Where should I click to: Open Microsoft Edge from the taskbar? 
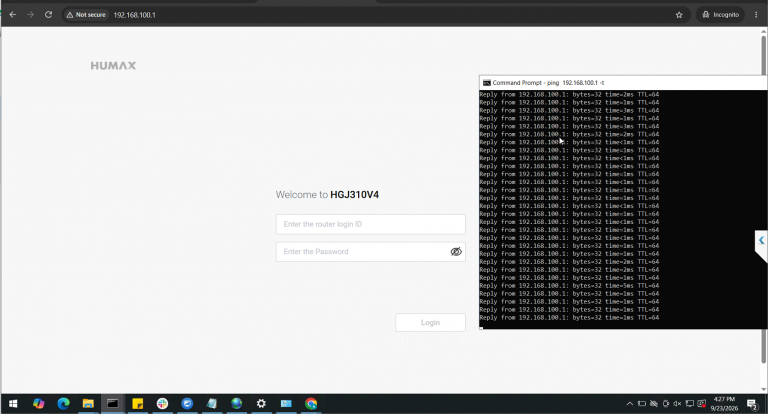[63, 404]
